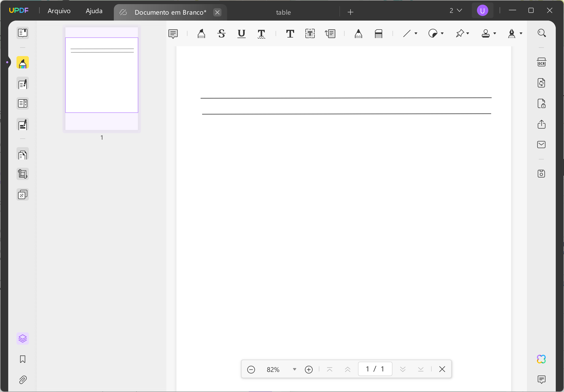Jump to the last page
This screenshot has width=564, height=392.
421,369
